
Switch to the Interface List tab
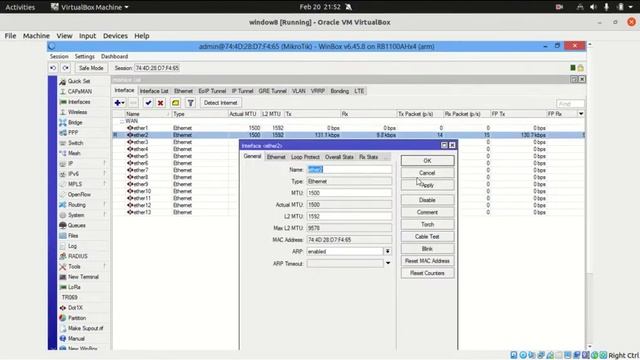pyautogui.click(x=154, y=91)
